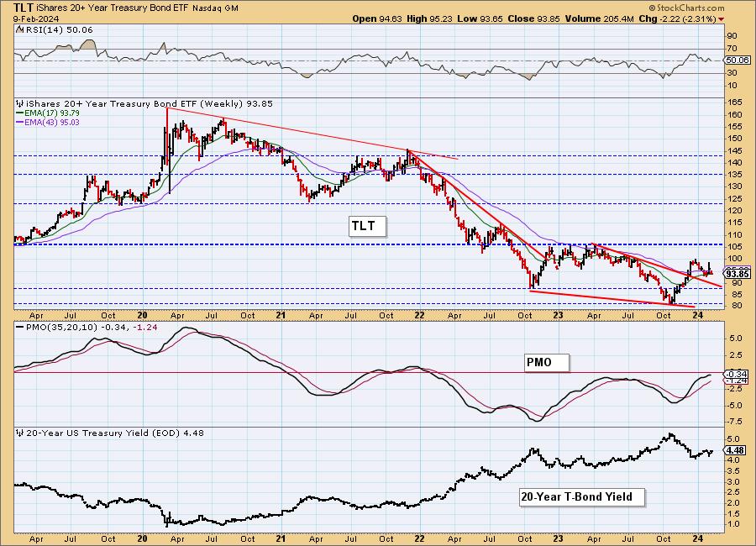The width and height of the screenshot is (756, 546).
Task: Click the Open 94.63 value
Action: [x=376, y=18]
